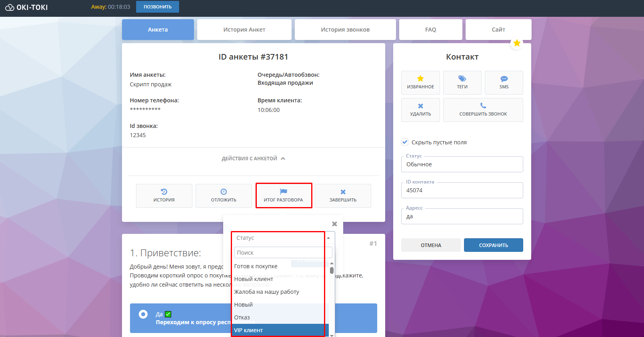This screenshot has width=644, height=337.
Task: Click the Позвонить button in header
Action: tap(158, 7)
